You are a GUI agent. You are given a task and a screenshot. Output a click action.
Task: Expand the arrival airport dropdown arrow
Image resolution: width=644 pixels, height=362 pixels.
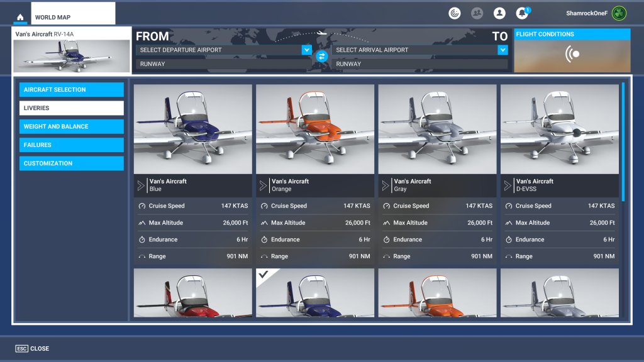502,50
